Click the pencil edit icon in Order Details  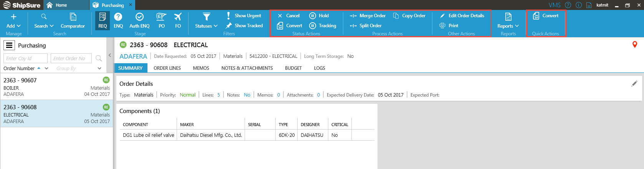(634, 84)
